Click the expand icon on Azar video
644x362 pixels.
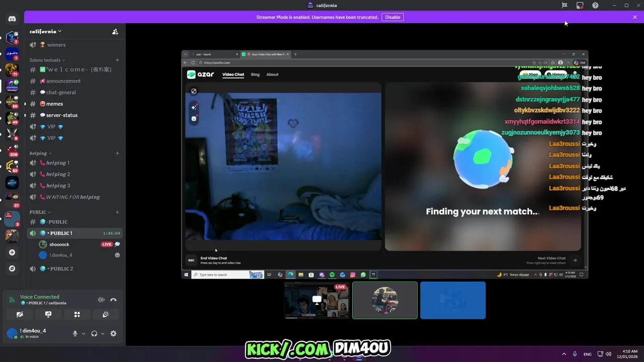click(x=194, y=91)
